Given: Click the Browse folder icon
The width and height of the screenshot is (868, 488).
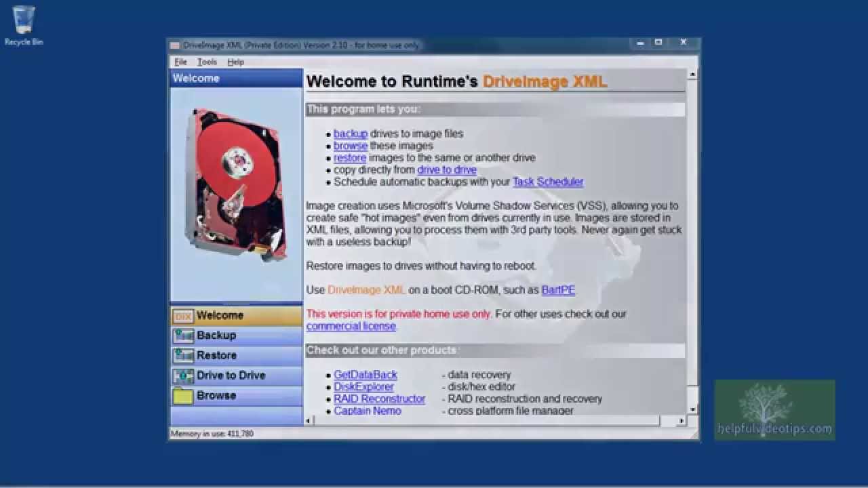Looking at the screenshot, I should tap(183, 396).
